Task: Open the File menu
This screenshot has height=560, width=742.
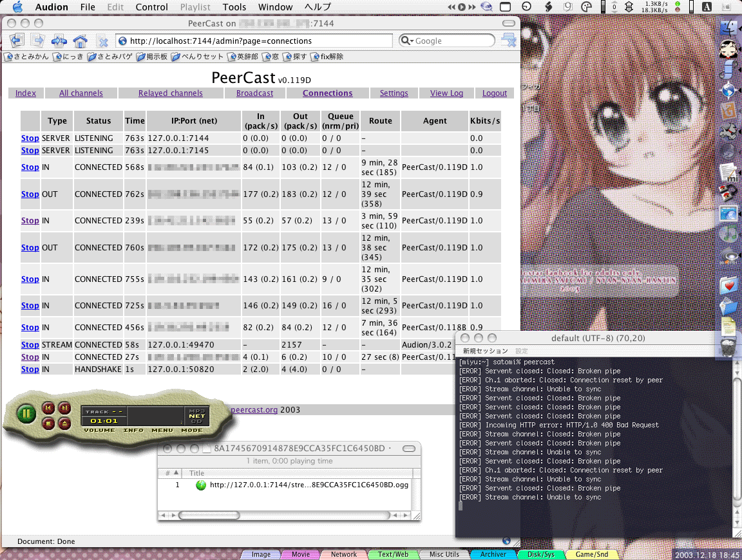Action: tap(88, 7)
